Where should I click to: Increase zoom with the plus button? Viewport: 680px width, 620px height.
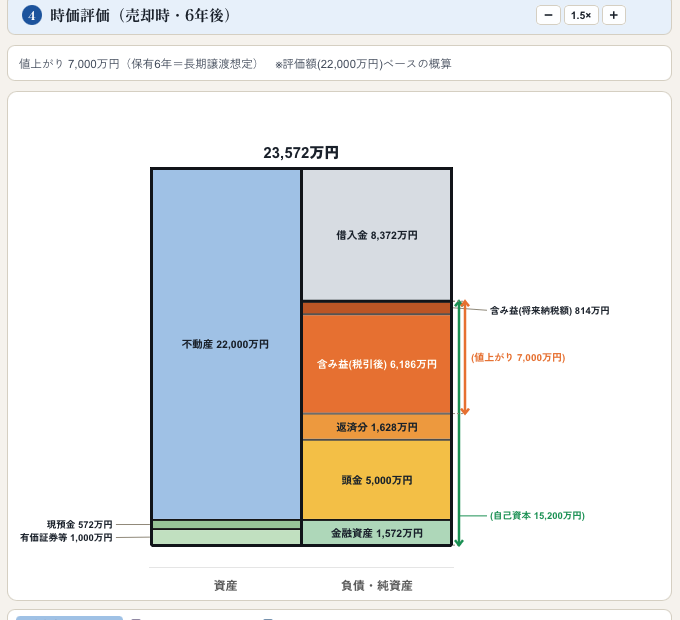point(614,15)
